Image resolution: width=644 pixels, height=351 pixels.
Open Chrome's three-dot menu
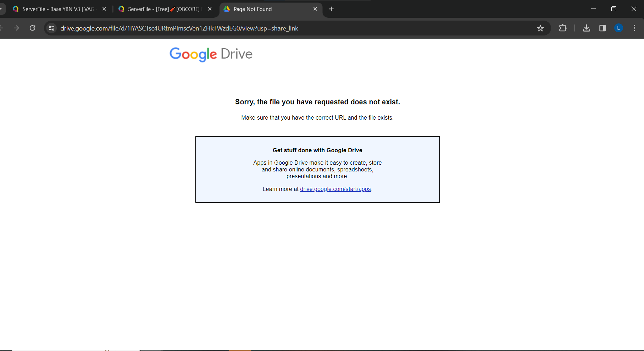[x=634, y=28]
